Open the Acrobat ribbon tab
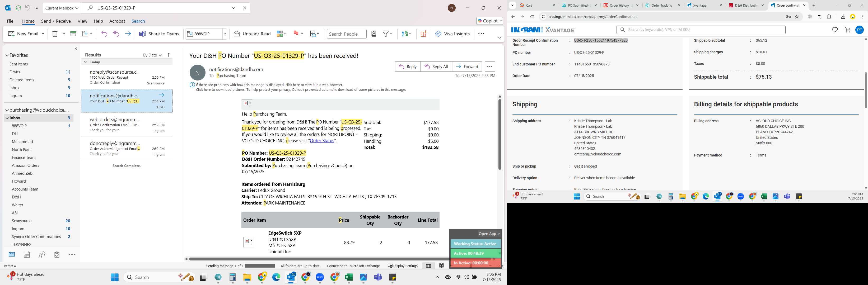 (117, 21)
